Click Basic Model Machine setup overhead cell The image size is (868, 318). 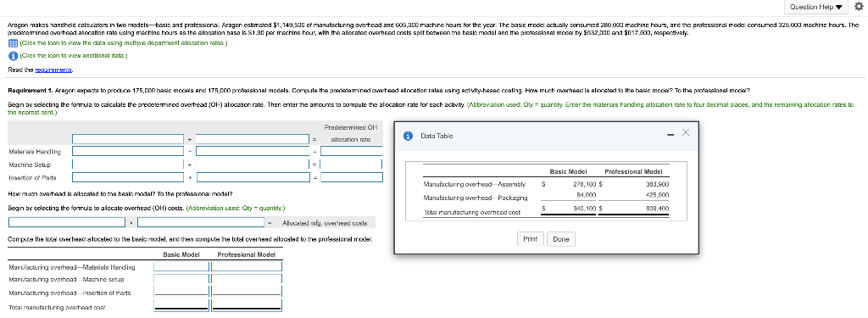click(x=181, y=279)
